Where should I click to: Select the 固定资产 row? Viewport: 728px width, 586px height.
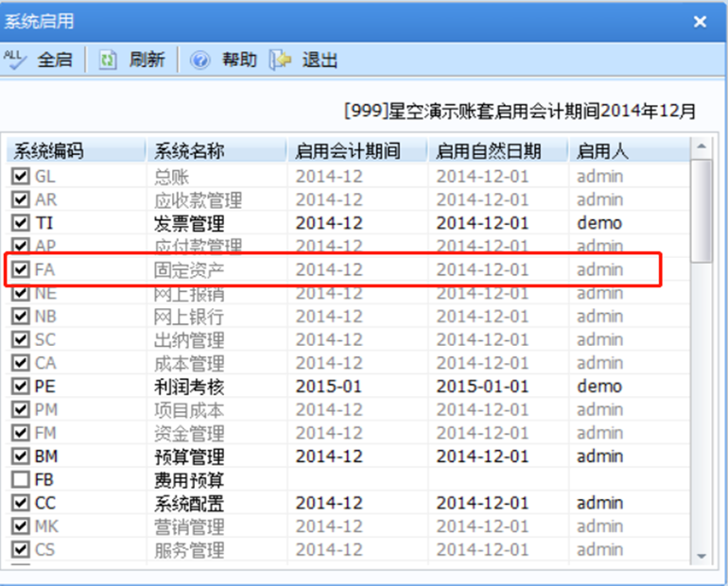pos(333,269)
